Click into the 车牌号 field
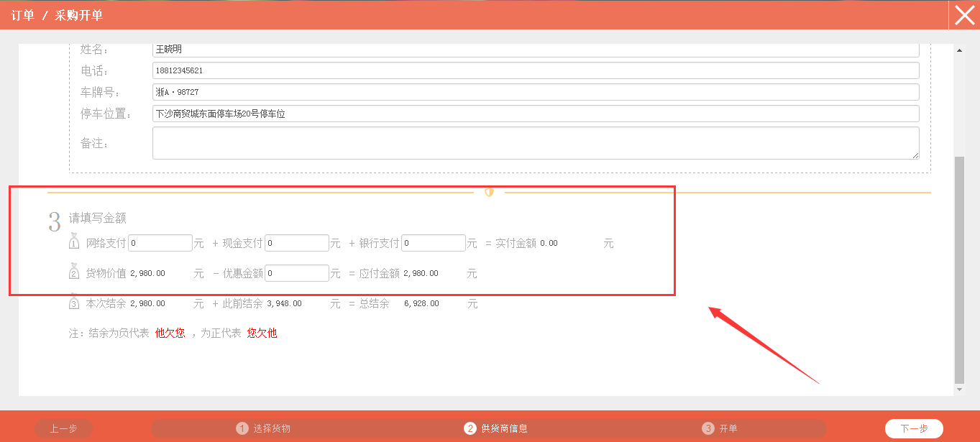Screen dimensions: 980x442 pyautogui.click(x=536, y=92)
